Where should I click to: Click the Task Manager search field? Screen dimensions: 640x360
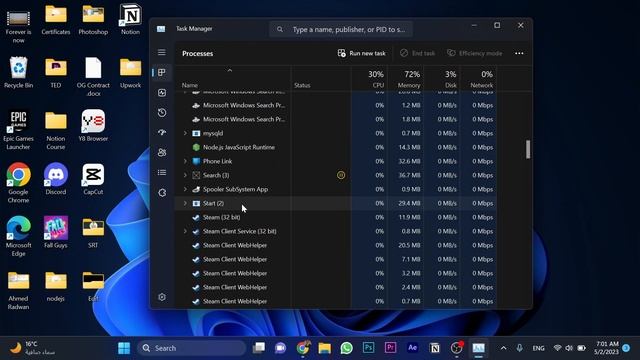click(x=341, y=29)
